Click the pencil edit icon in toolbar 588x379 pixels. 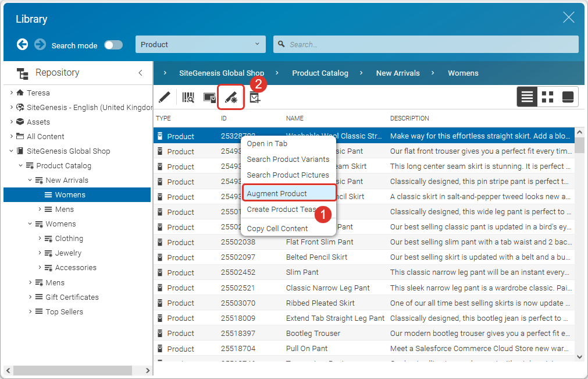(165, 97)
